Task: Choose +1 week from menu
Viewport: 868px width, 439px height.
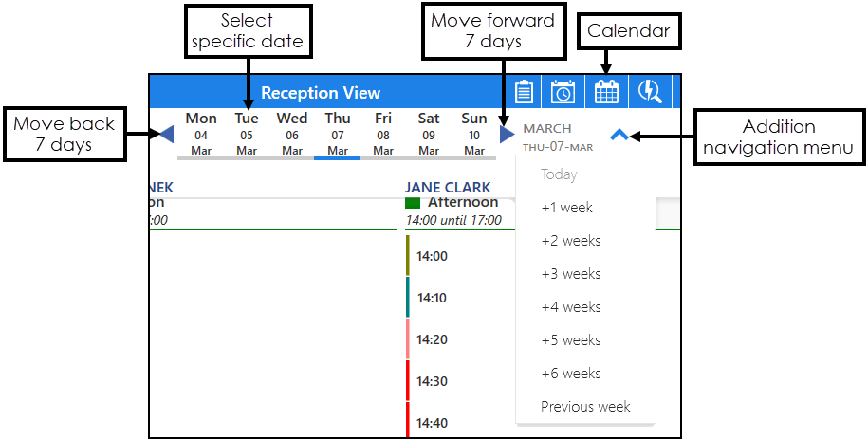Action: tap(566, 208)
